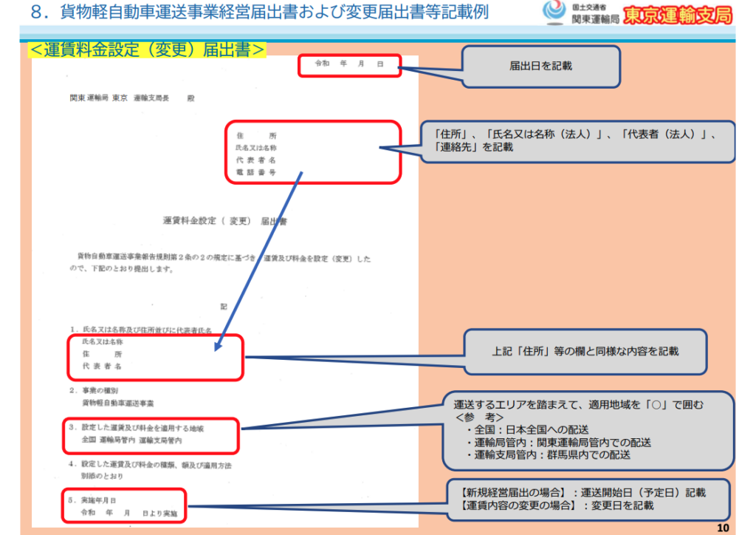The image size is (756, 535).
Task: Click the 氏名又は名称 field under section 1
Action: coord(103,342)
